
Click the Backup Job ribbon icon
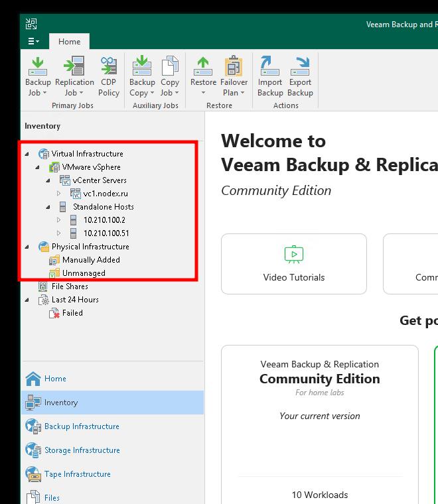click(x=38, y=66)
